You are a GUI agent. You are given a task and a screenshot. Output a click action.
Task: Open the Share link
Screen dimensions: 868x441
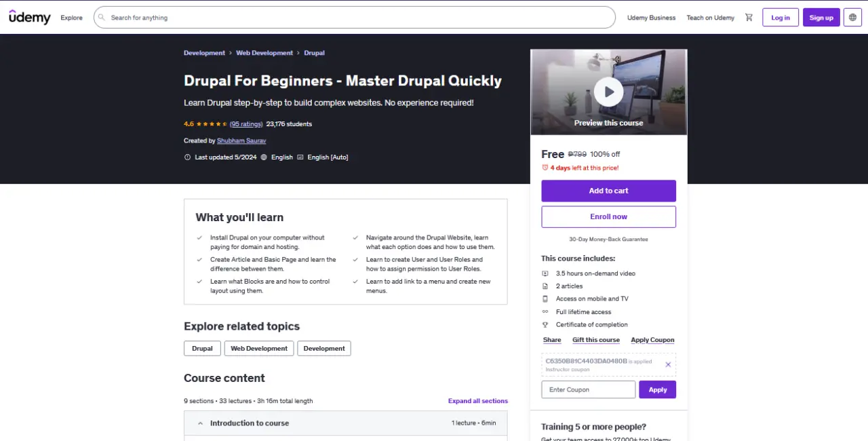[552, 340]
